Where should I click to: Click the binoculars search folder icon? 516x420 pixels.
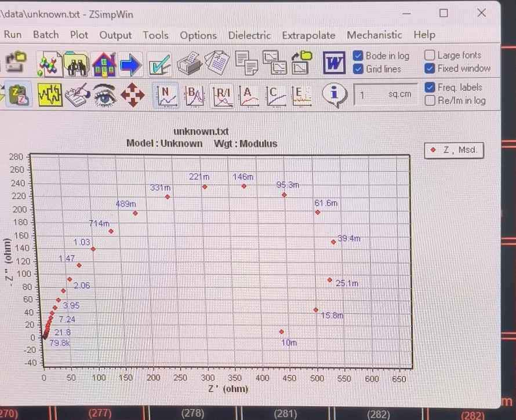[x=77, y=64]
